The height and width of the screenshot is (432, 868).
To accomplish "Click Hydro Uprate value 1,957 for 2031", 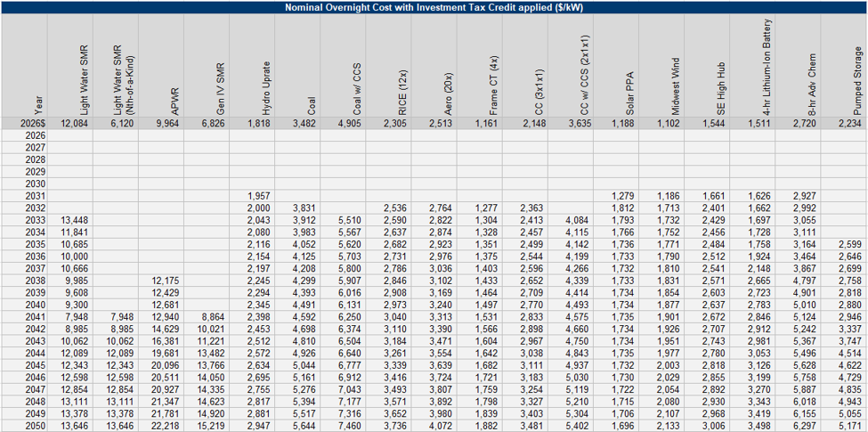I will click(258, 196).
